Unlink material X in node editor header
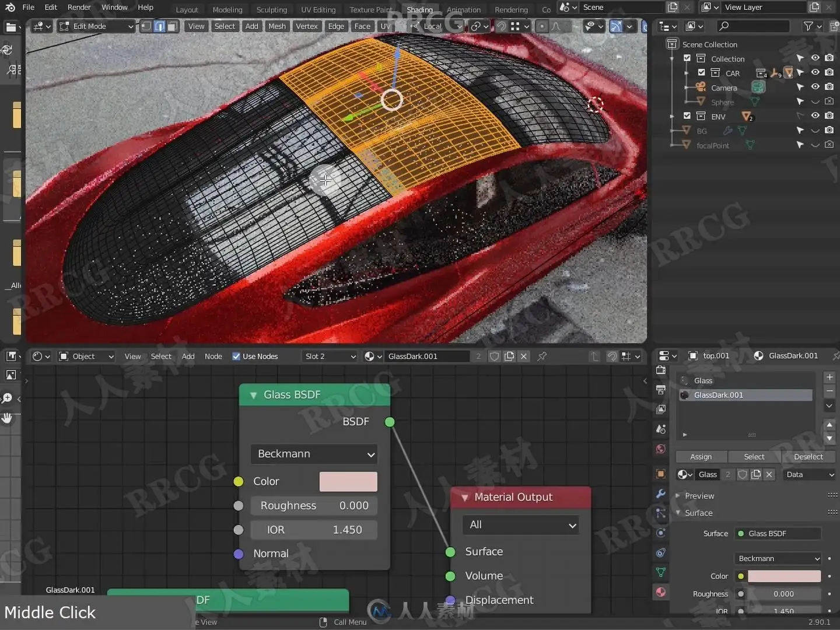The width and height of the screenshot is (840, 630). (524, 356)
